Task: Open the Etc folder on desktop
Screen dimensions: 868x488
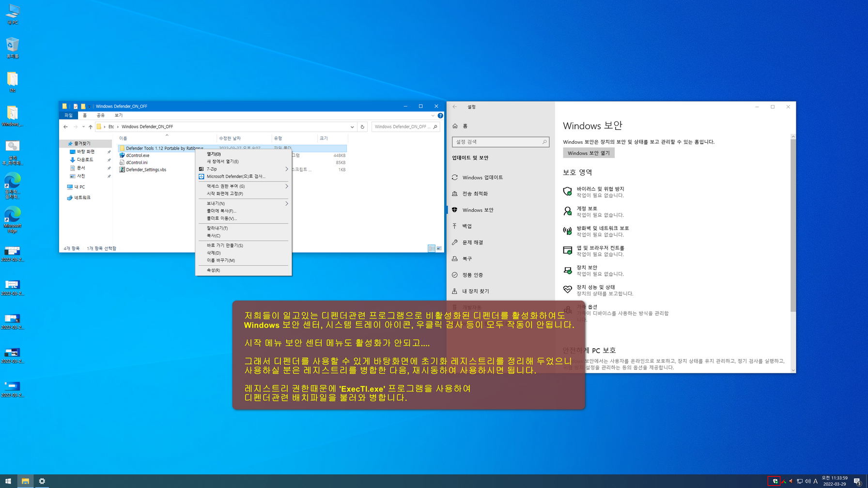Action: 12,82
